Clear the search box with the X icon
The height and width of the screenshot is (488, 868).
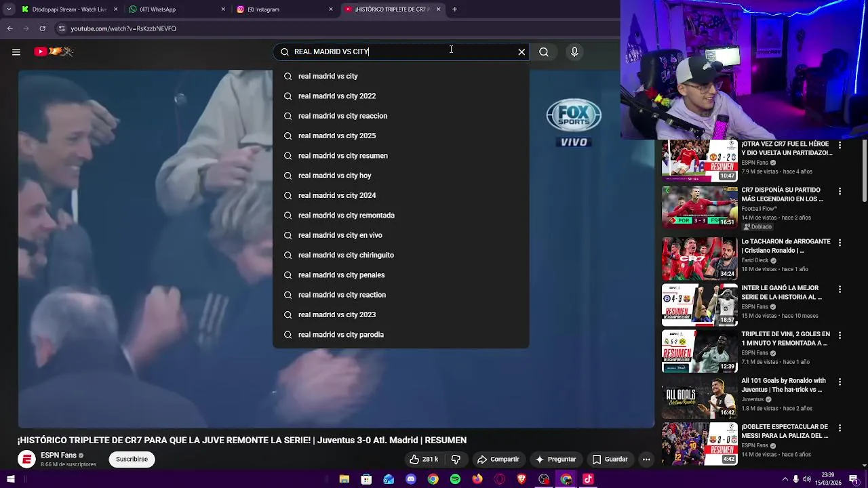tap(521, 52)
